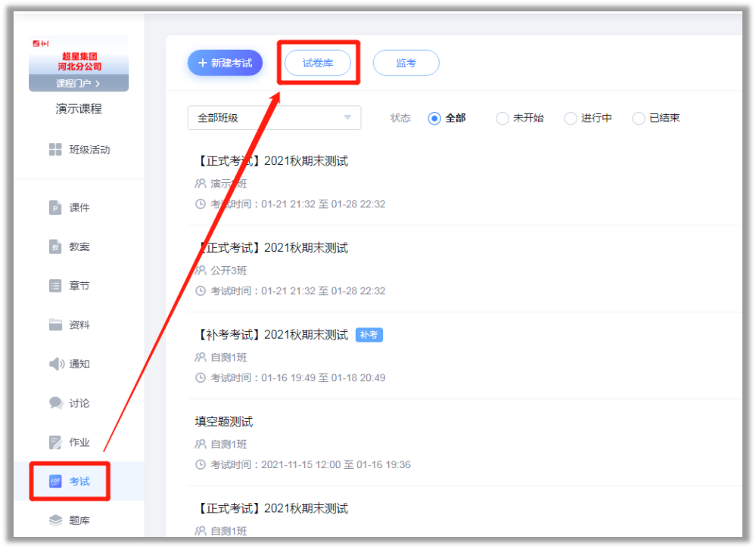Click the 考试 score icon
Image resolution: width=756 pixels, height=549 pixels.
click(x=55, y=481)
